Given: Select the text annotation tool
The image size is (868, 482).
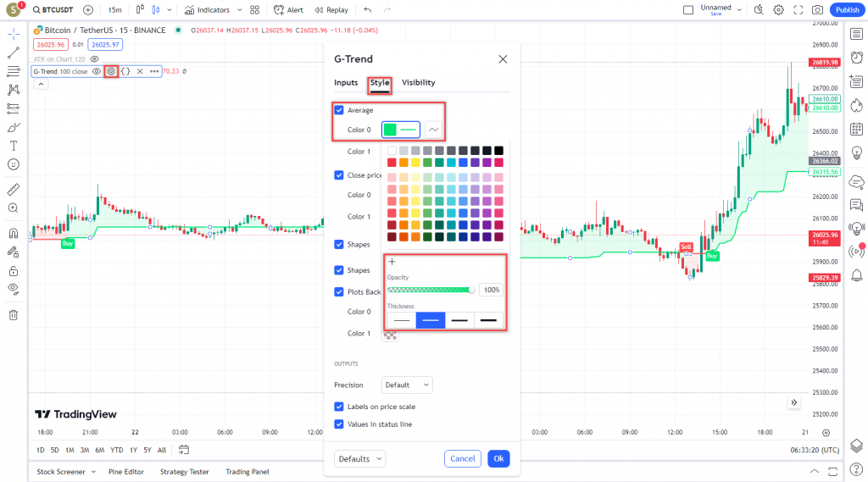Looking at the screenshot, I should [14, 146].
